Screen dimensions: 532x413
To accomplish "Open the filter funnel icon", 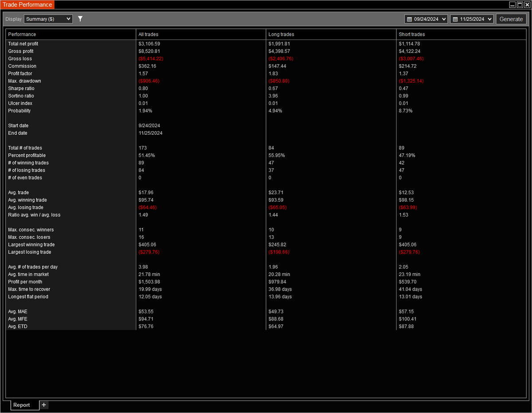I will [80, 19].
